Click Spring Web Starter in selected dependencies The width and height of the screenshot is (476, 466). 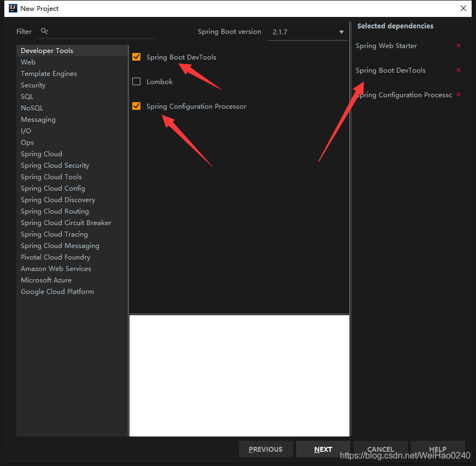pyautogui.click(x=386, y=46)
